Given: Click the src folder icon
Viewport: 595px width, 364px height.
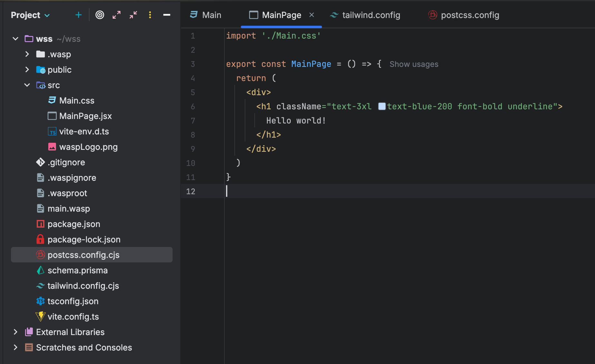Looking at the screenshot, I should (x=41, y=85).
